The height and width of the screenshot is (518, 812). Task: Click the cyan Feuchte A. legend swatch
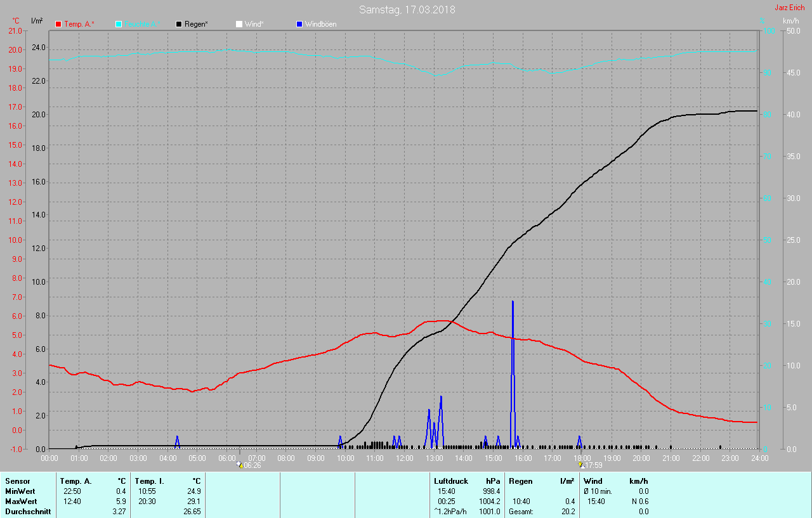click(x=119, y=24)
